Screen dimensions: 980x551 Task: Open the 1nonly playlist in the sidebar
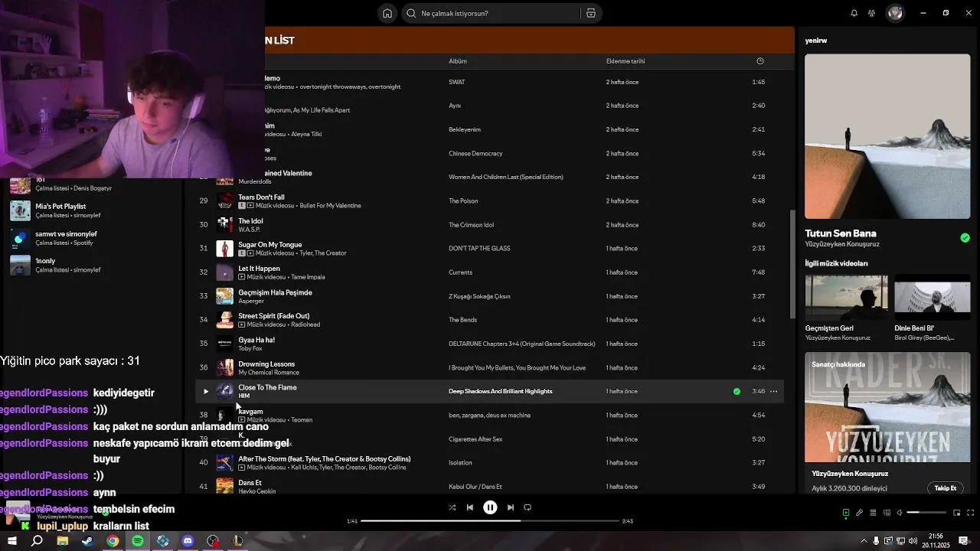point(92,265)
